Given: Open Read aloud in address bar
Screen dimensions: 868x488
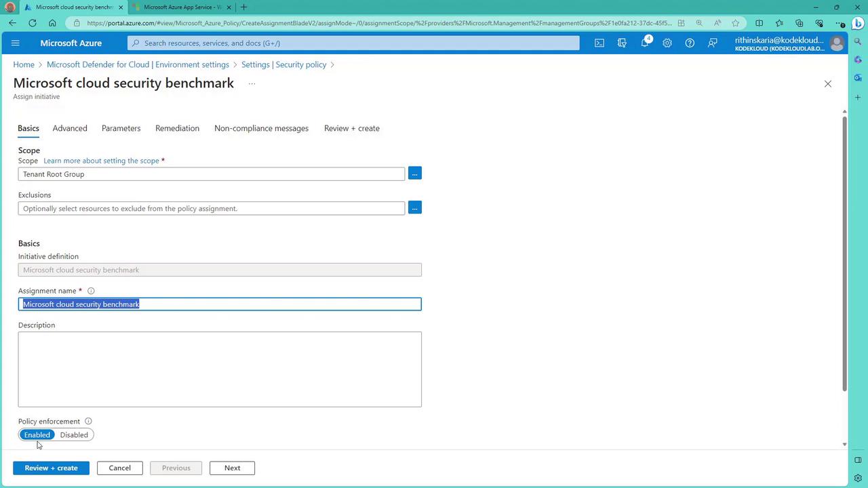Looking at the screenshot, I should [717, 23].
